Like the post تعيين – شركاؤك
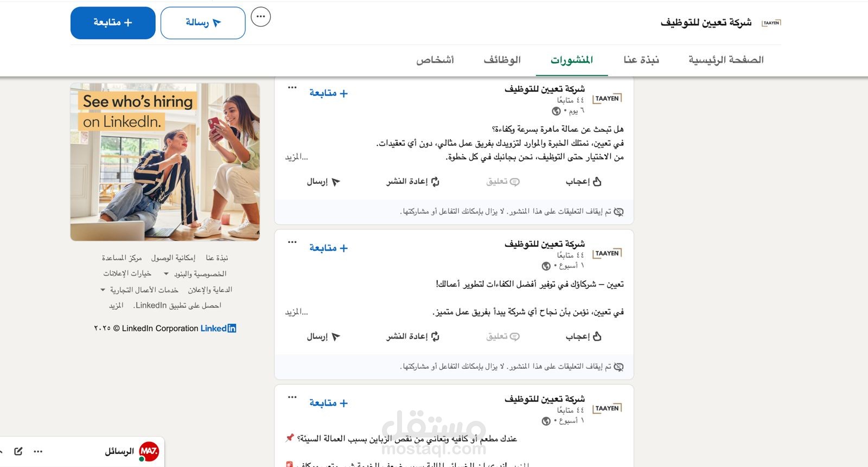 click(583, 336)
